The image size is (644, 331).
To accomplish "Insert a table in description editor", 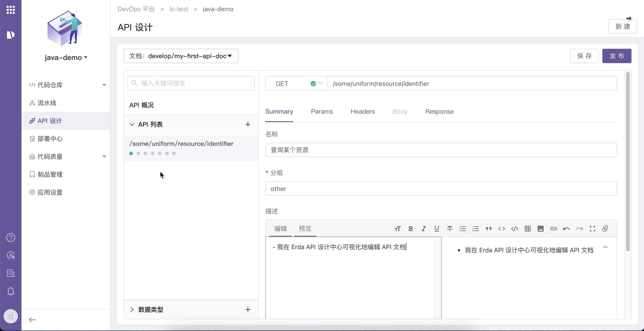I will coord(527,229).
